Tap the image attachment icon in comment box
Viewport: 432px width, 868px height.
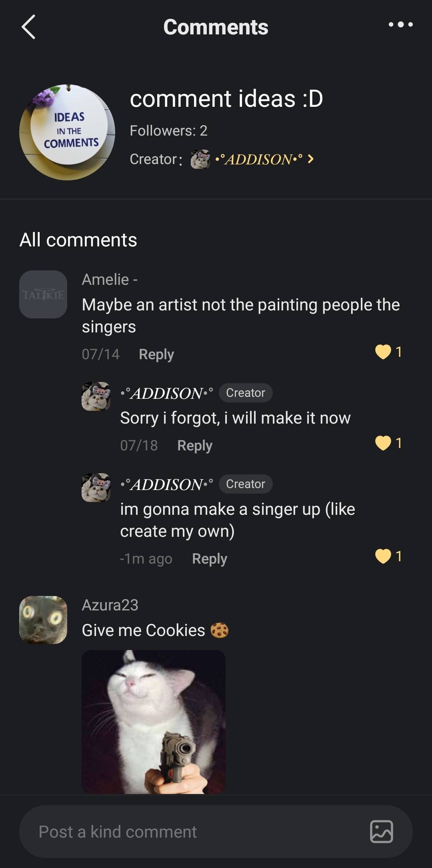[x=381, y=832]
